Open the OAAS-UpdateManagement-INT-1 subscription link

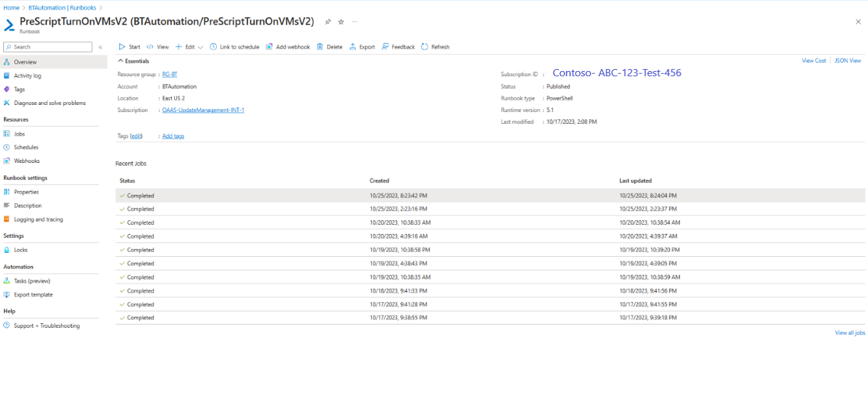click(x=203, y=110)
